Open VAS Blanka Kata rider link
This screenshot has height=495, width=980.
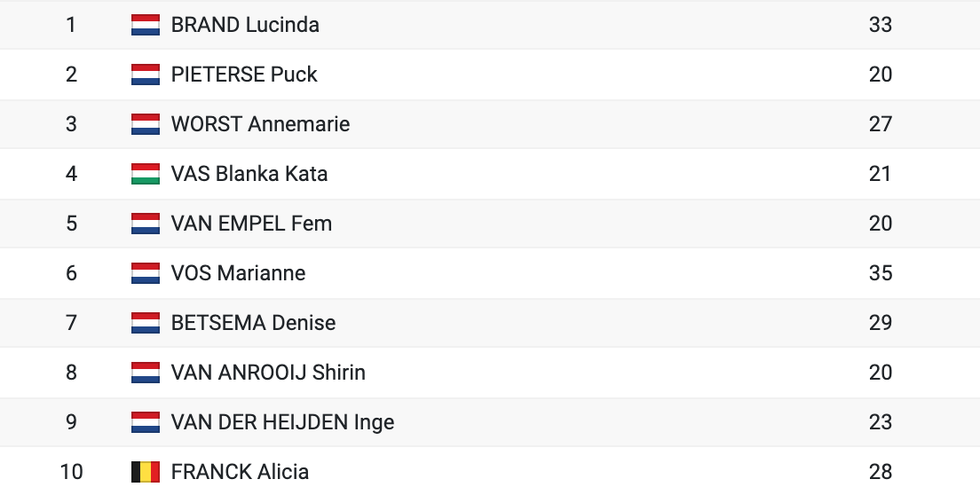coord(249,174)
